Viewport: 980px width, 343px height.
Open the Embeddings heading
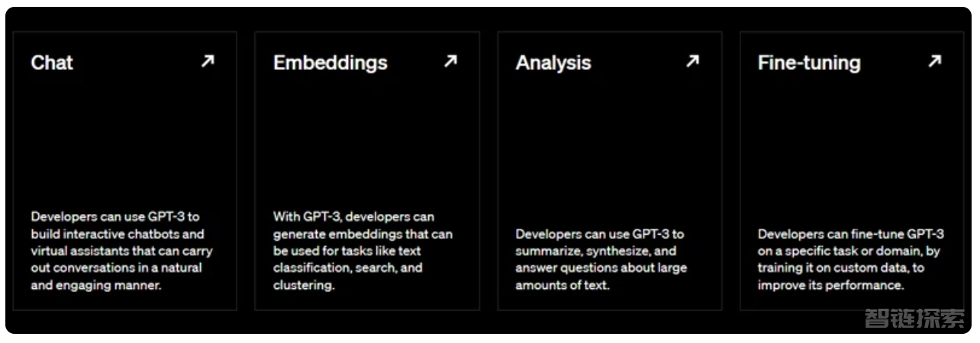pyautogui.click(x=330, y=63)
